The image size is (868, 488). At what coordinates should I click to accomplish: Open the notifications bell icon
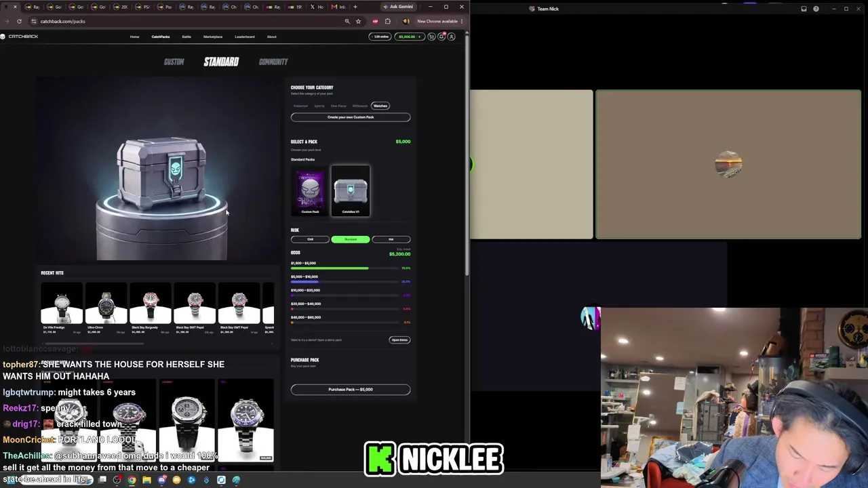pos(441,37)
